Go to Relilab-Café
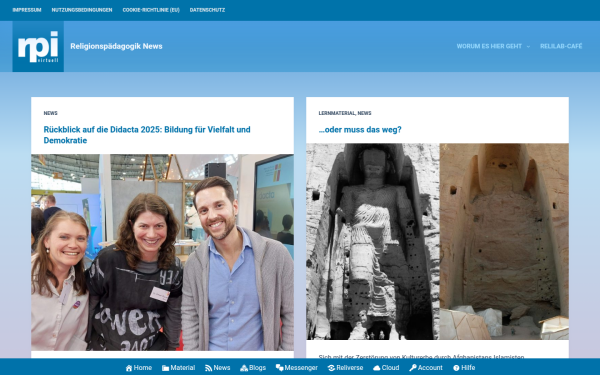Image resolution: width=600 pixels, height=375 pixels. coord(561,46)
